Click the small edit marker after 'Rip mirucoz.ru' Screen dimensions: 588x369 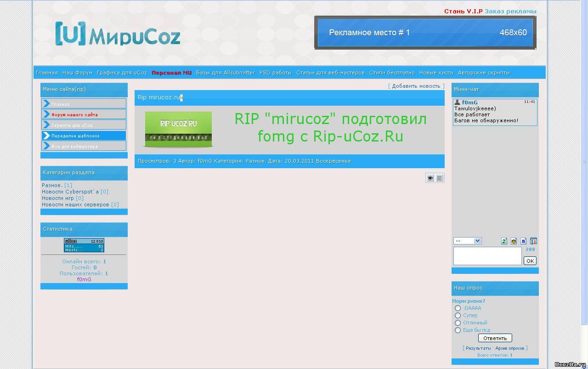181,98
